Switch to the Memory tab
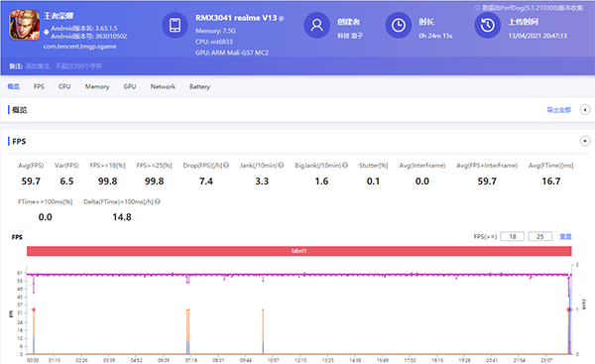Image resolution: width=595 pixels, height=364 pixels. coord(97,86)
